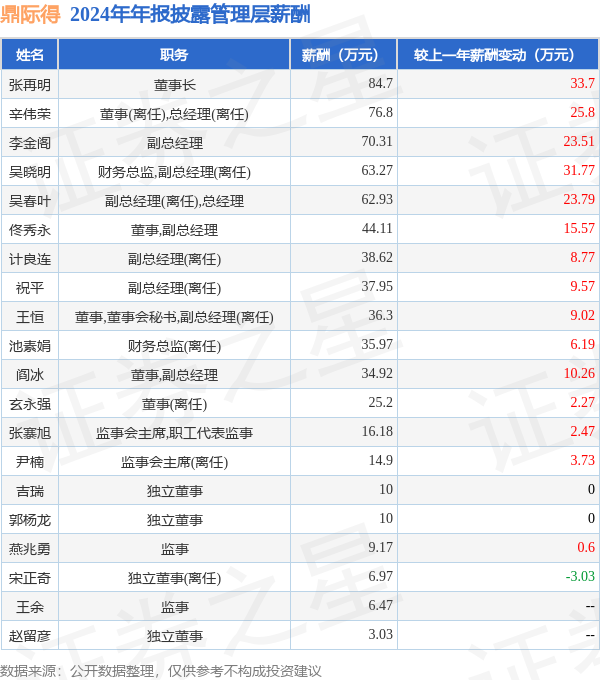Click salary value 76.8
This screenshot has width=600, height=680.
[380, 112]
